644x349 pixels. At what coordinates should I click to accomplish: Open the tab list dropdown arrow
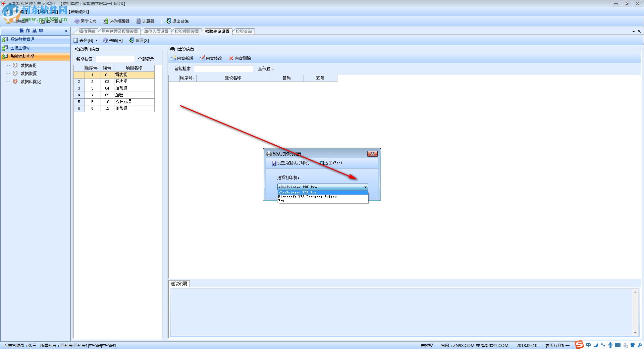point(634,31)
